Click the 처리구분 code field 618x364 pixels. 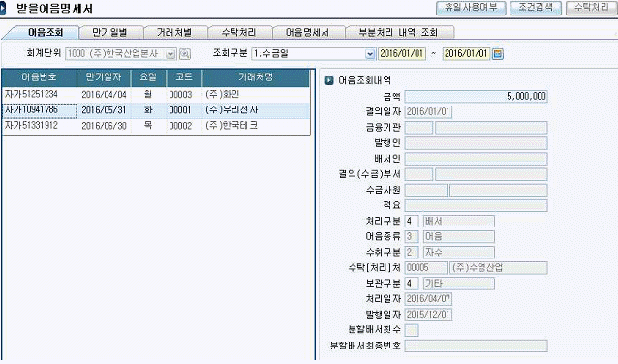412,221
